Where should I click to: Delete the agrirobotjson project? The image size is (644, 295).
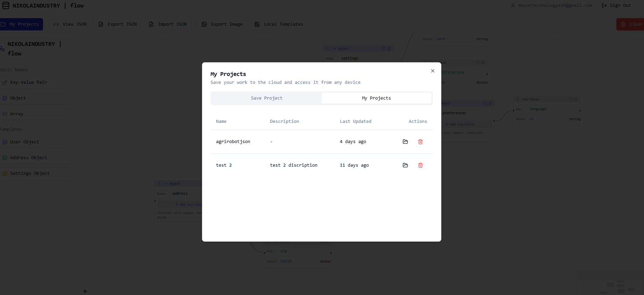(420, 142)
